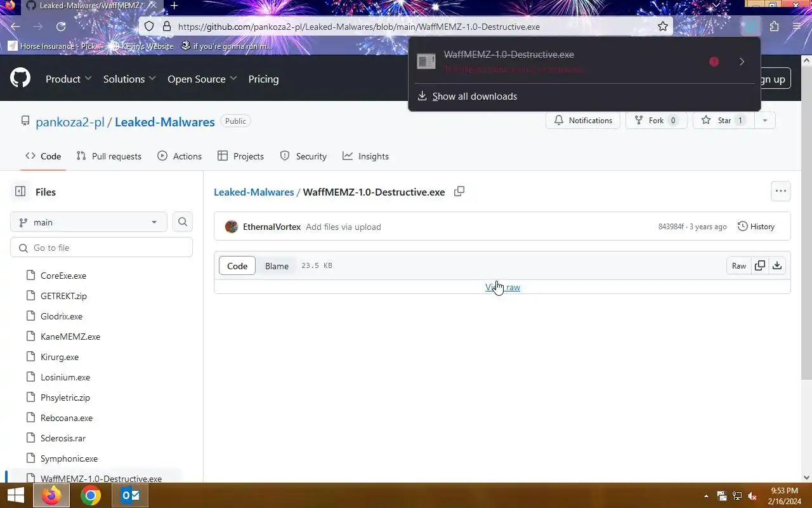Open Sclerosis.rar in file tree
Screen dimensions: 812x508
coord(63,438)
